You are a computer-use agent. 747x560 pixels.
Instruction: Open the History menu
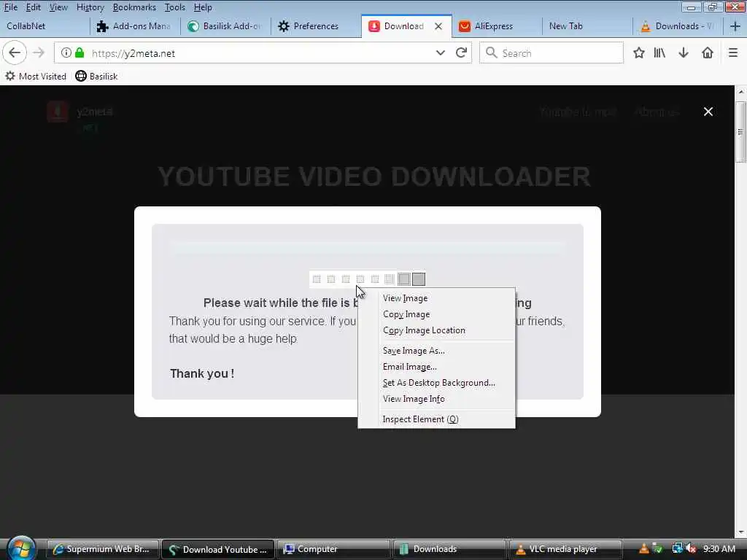(90, 7)
